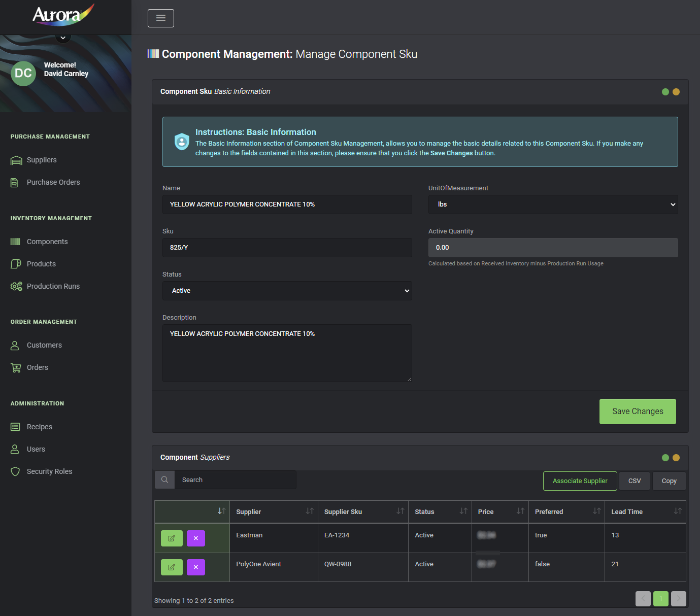700x616 pixels.
Task: Click into the Sku input field
Action: pyautogui.click(x=287, y=248)
